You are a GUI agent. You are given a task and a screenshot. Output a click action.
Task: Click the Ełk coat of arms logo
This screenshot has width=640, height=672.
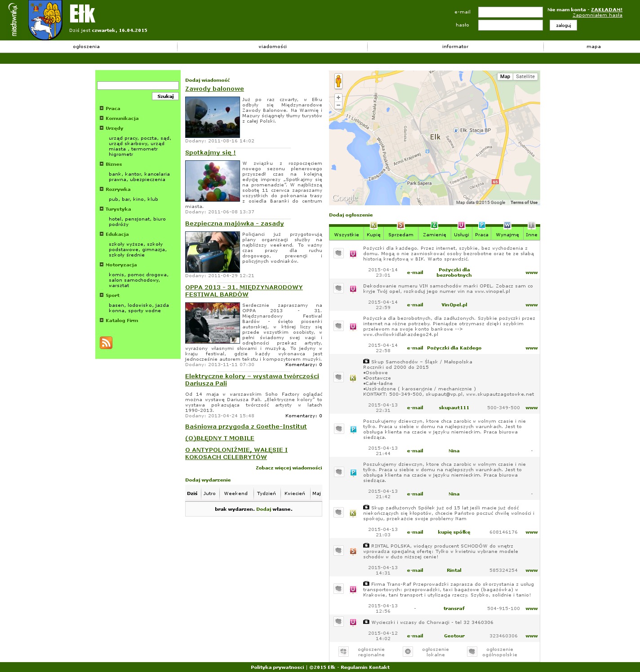pos(45,20)
